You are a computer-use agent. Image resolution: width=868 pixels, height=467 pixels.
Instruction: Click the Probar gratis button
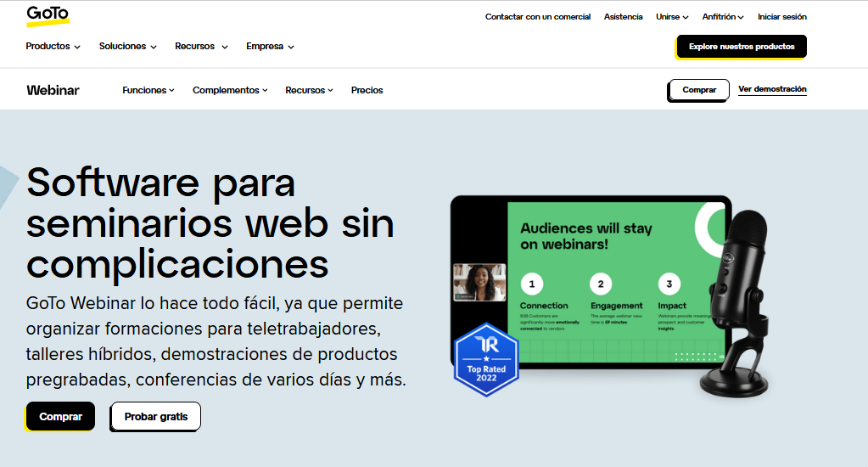[155, 417]
